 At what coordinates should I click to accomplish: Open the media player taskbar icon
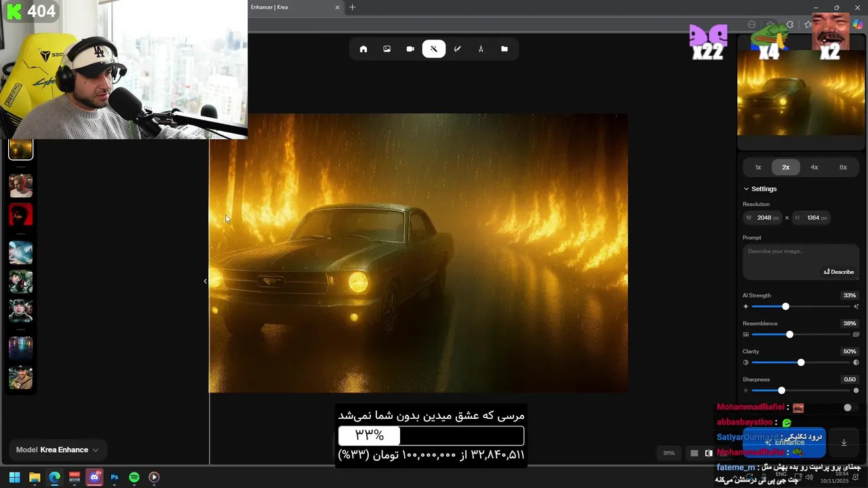click(x=154, y=477)
